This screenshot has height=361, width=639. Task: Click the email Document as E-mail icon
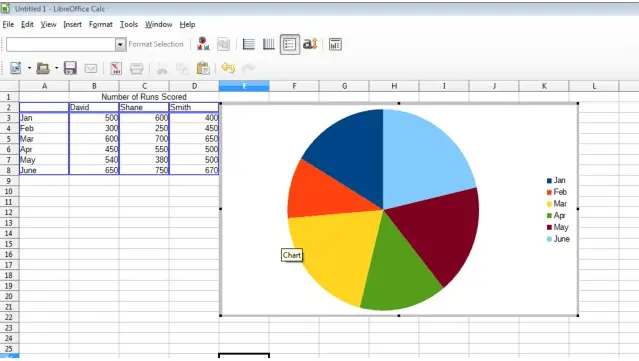click(x=91, y=68)
